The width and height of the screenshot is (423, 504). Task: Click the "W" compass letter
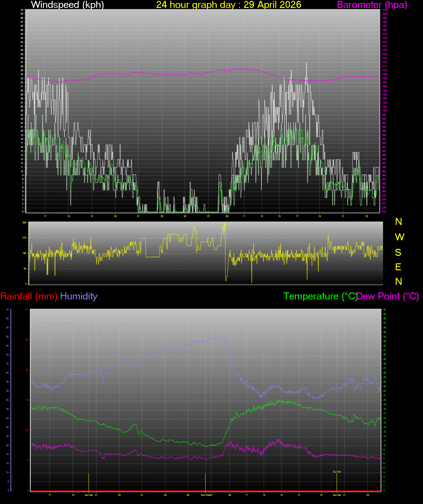(399, 237)
